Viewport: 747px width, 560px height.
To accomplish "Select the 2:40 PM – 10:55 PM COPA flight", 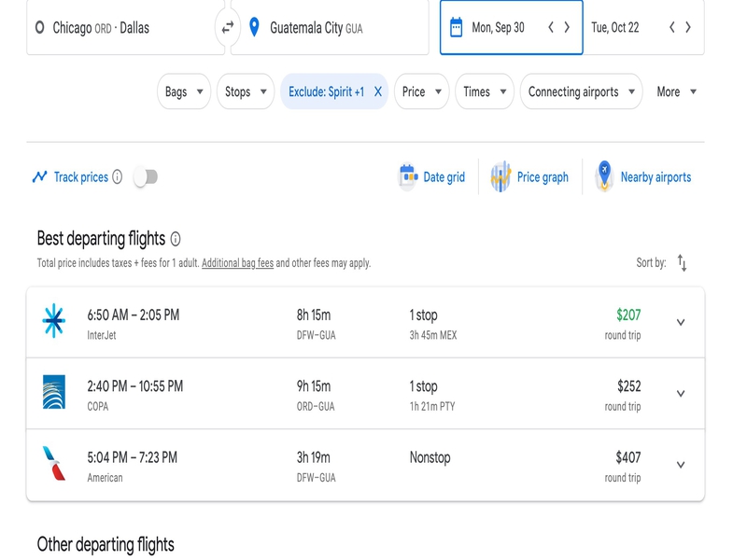I will 365,393.
